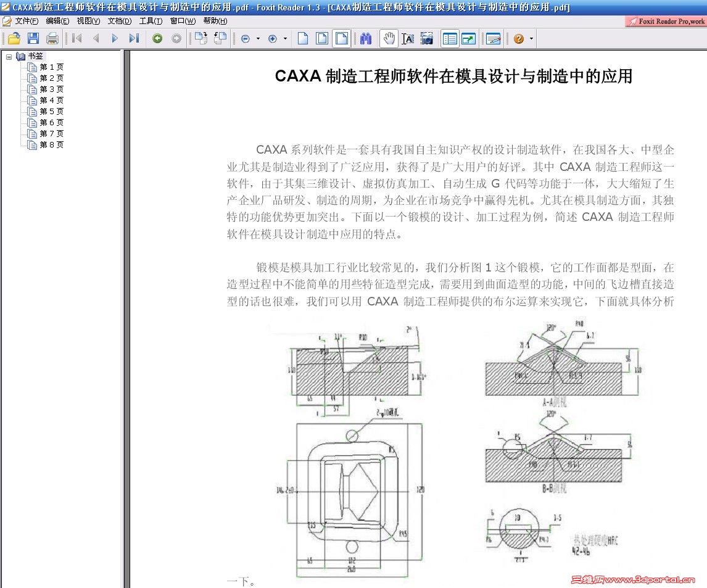Rotate page clockwise icon
Image resolution: width=707 pixels, height=588 pixels.
point(201,39)
